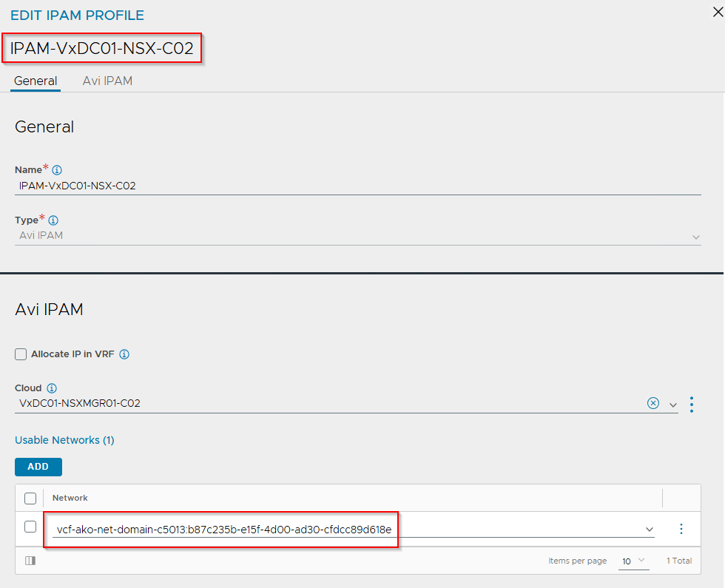Open the Items per page dropdown
This screenshot has height=588, width=725.
pos(633,561)
